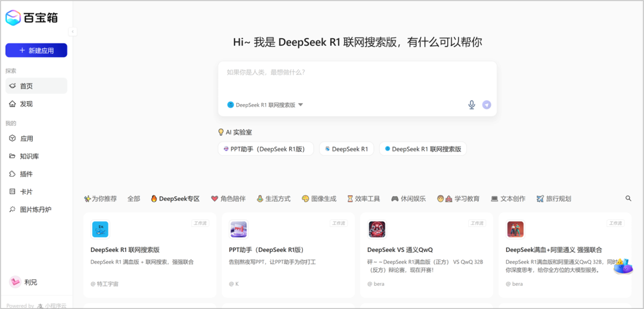Screen dimensions: 644x309
Task: Click the flame icon beside DeepSeek专区
Action: tap(154, 199)
